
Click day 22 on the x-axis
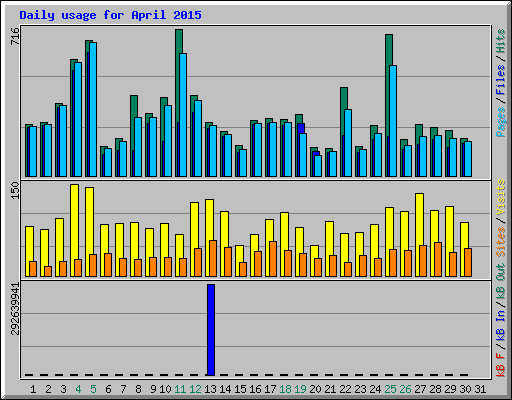[x=345, y=389]
